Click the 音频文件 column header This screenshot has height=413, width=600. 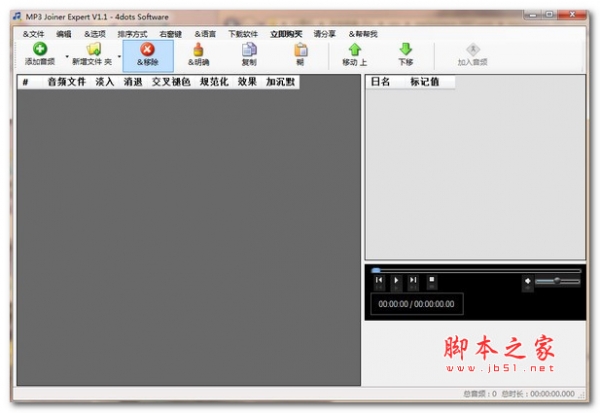pyautogui.click(x=67, y=82)
